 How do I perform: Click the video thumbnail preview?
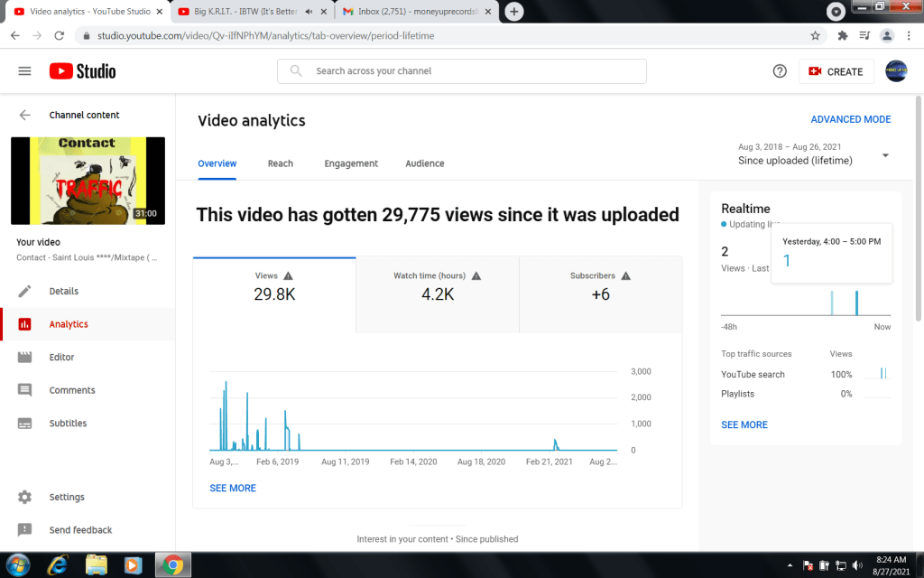pos(88,181)
